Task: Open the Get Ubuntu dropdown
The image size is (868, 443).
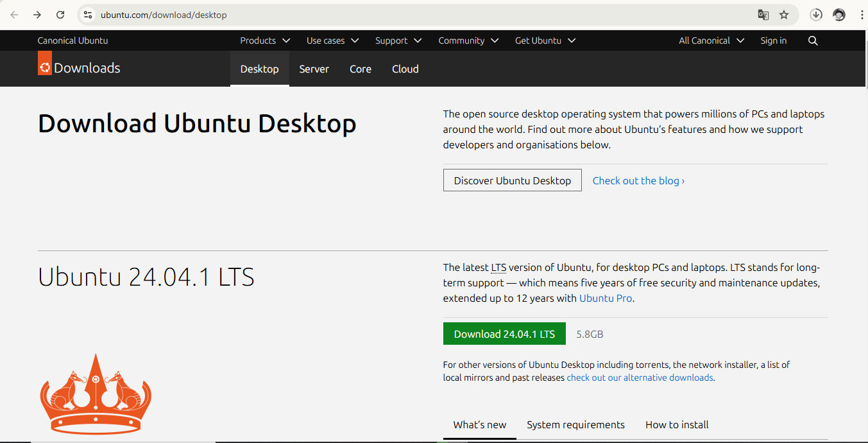Action: tap(544, 40)
